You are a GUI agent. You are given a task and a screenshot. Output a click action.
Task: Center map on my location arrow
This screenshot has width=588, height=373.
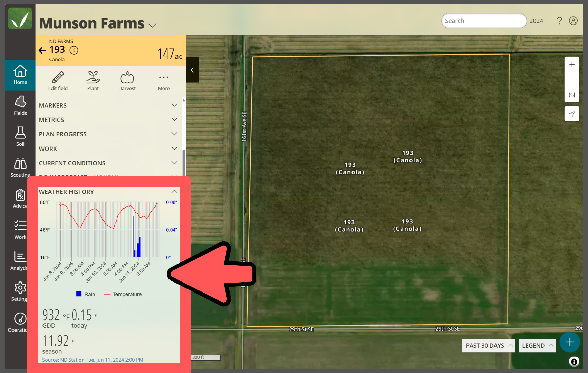click(572, 114)
